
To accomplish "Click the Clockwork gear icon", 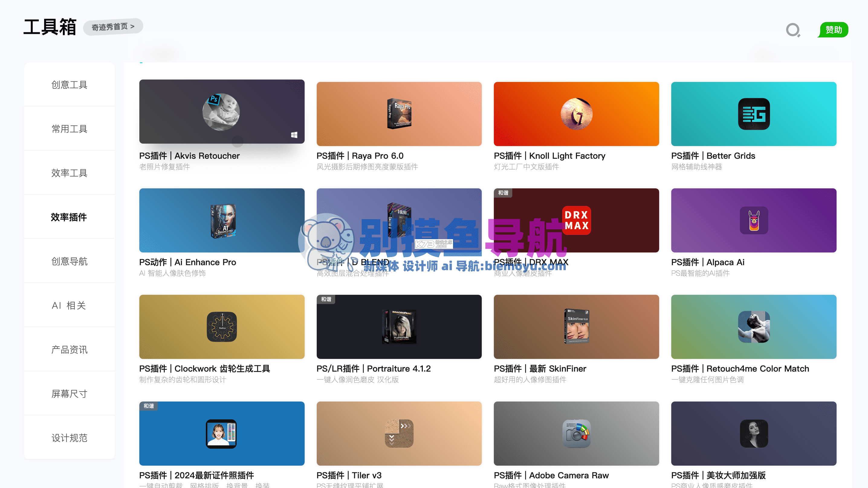I will [222, 327].
